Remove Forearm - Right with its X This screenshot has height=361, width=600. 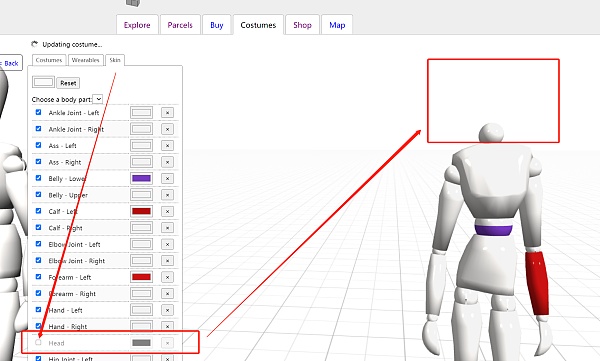pos(167,294)
